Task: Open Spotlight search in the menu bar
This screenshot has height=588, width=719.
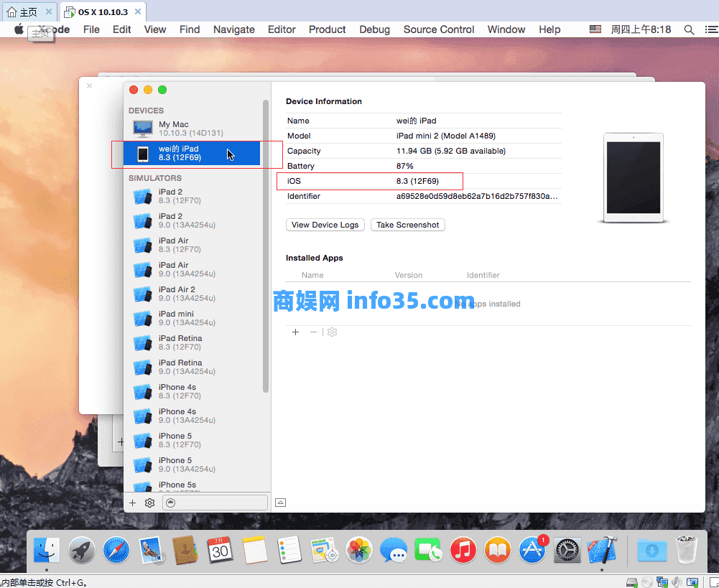Action: click(x=689, y=29)
